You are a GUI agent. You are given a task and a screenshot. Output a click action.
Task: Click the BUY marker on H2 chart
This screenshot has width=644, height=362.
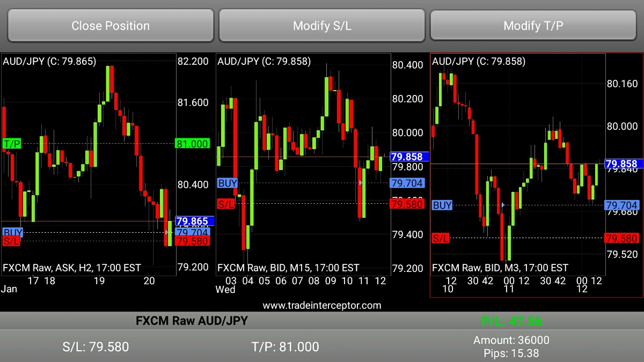pos(13,232)
